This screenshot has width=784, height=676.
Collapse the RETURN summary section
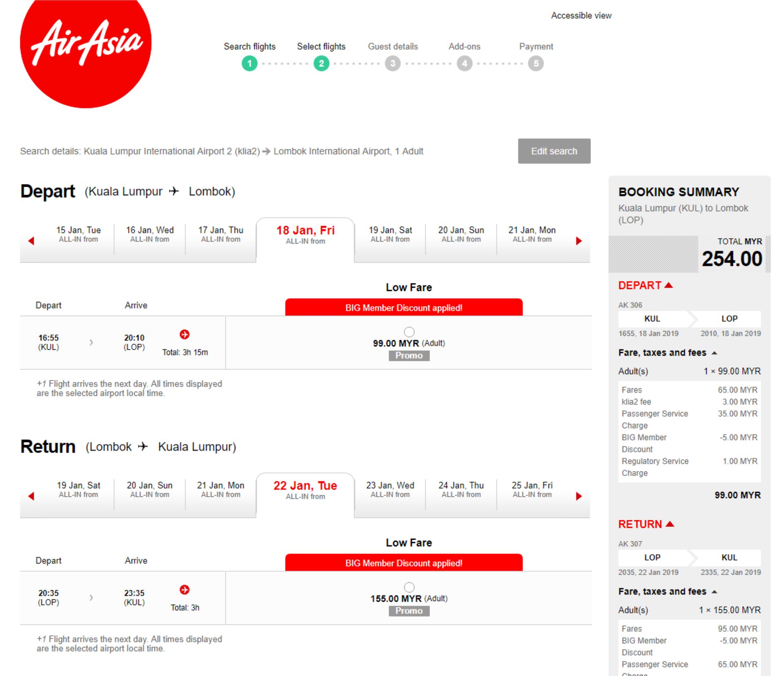[646, 524]
